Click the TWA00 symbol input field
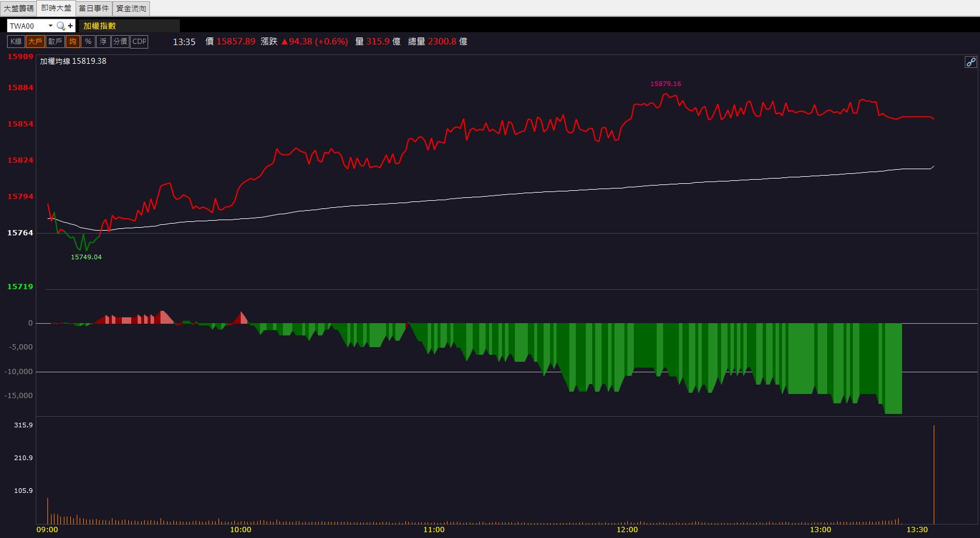Screen dimensions: 980x538 pos(27,26)
